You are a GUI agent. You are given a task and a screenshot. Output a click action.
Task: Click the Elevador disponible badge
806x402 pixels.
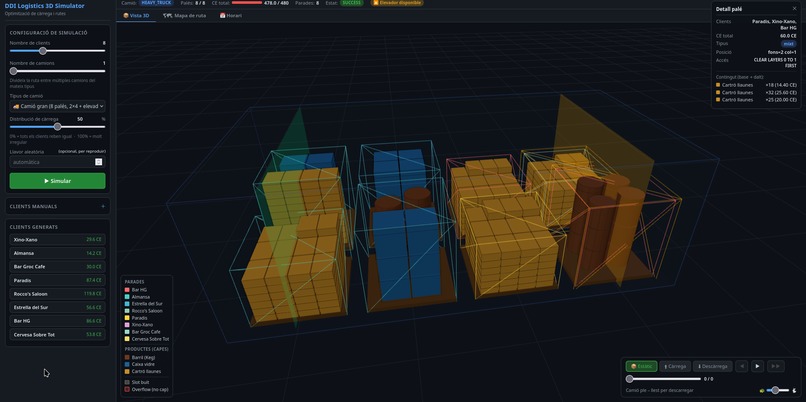click(397, 3)
